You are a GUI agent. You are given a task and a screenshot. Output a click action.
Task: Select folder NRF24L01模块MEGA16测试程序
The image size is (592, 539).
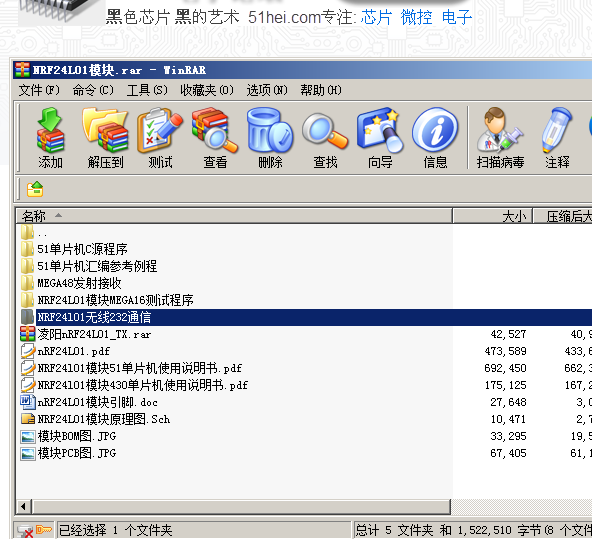tap(115, 300)
